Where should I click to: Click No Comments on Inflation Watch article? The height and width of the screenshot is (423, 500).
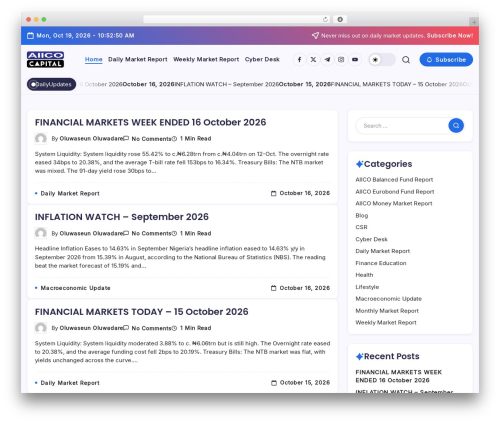click(151, 233)
